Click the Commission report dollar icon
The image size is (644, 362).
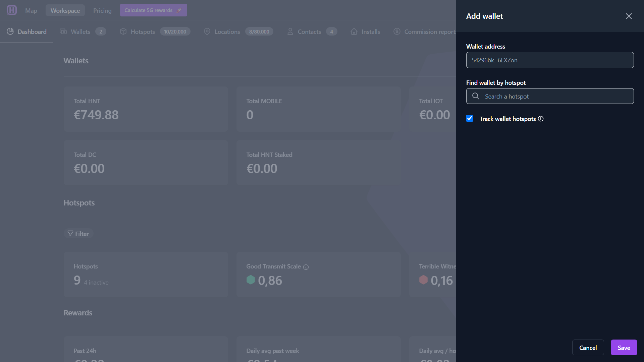click(397, 32)
